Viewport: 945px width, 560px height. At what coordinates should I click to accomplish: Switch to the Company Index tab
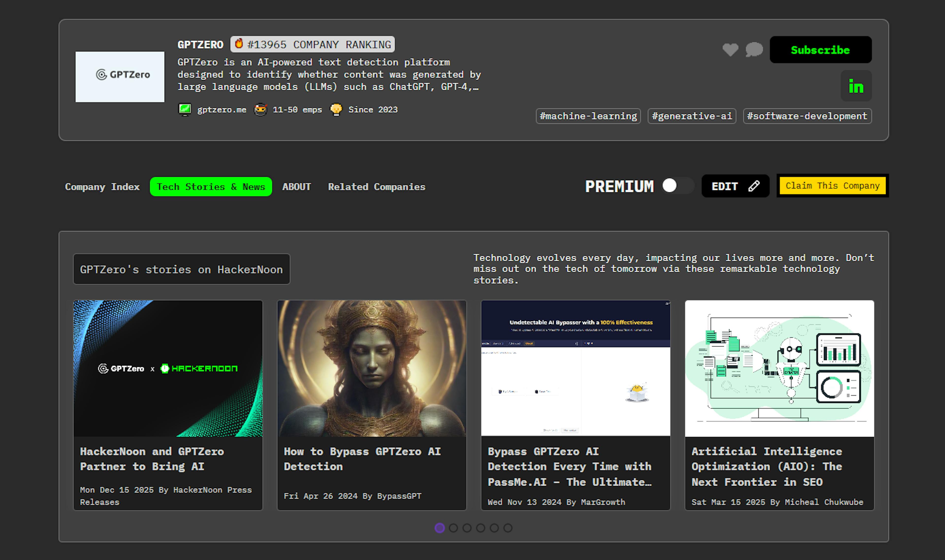point(102,186)
